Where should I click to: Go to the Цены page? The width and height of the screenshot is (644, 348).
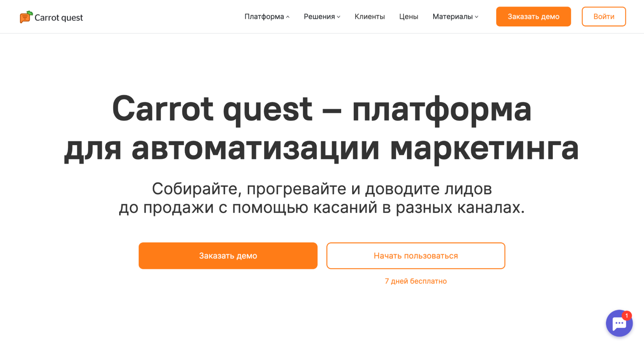point(409,16)
